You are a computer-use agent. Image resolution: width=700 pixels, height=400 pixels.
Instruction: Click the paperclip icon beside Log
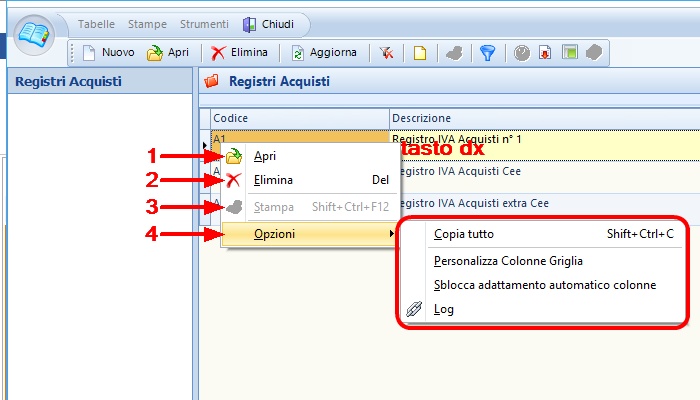coord(415,310)
